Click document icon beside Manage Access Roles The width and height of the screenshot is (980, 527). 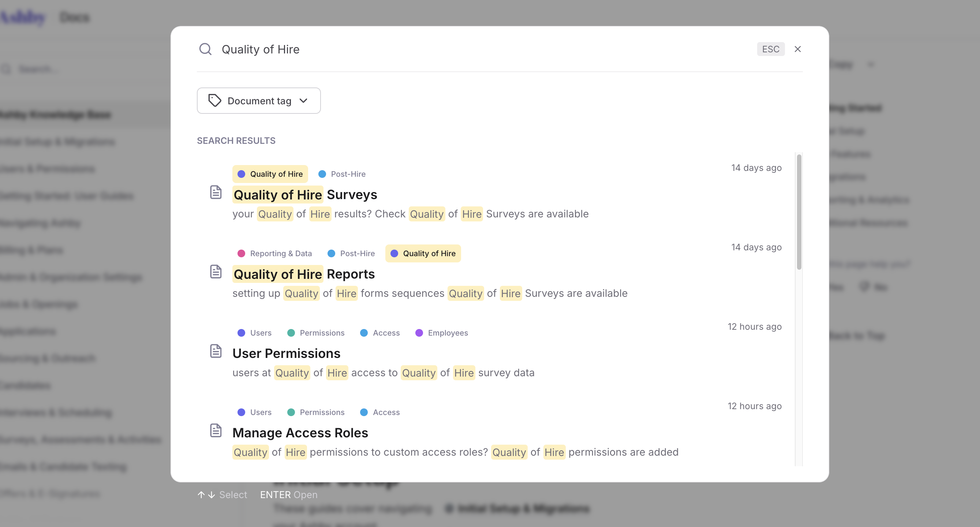point(216,430)
